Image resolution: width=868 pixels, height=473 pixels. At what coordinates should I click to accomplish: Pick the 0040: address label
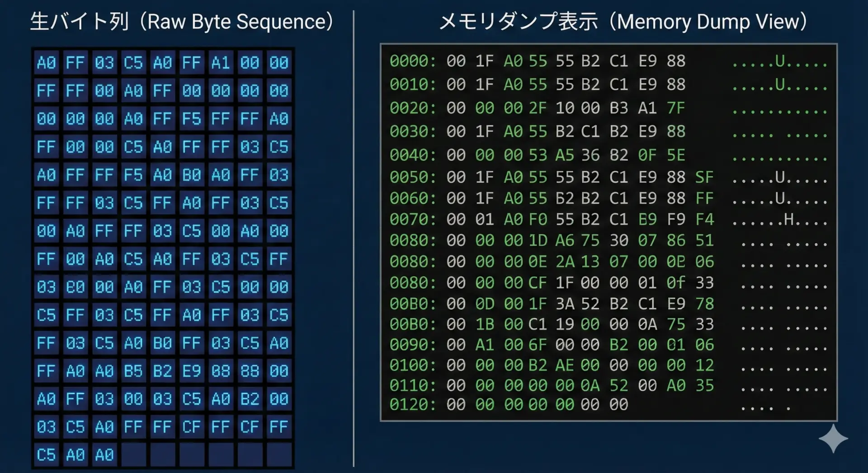click(413, 155)
